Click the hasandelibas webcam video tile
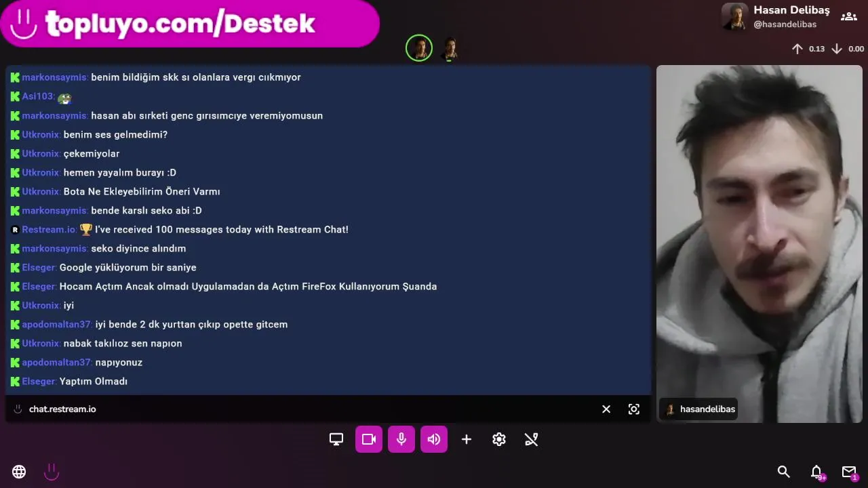 point(759,244)
